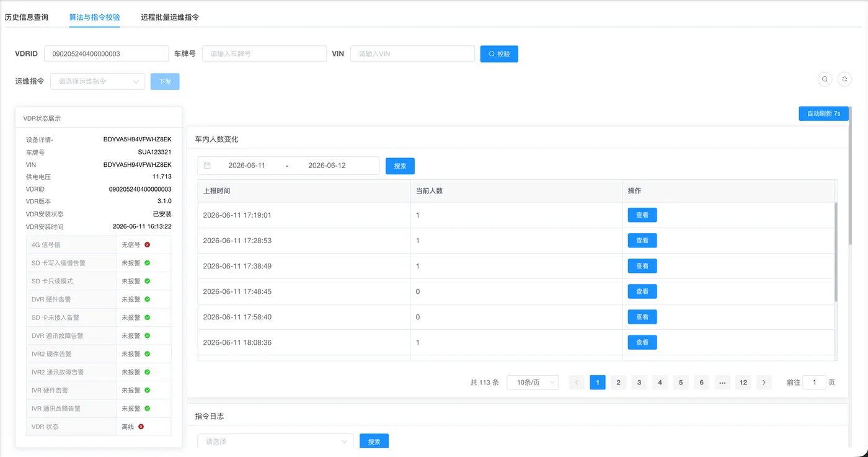Click the 下发 button
The width and height of the screenshot is (868, 457).
[165, 81]
